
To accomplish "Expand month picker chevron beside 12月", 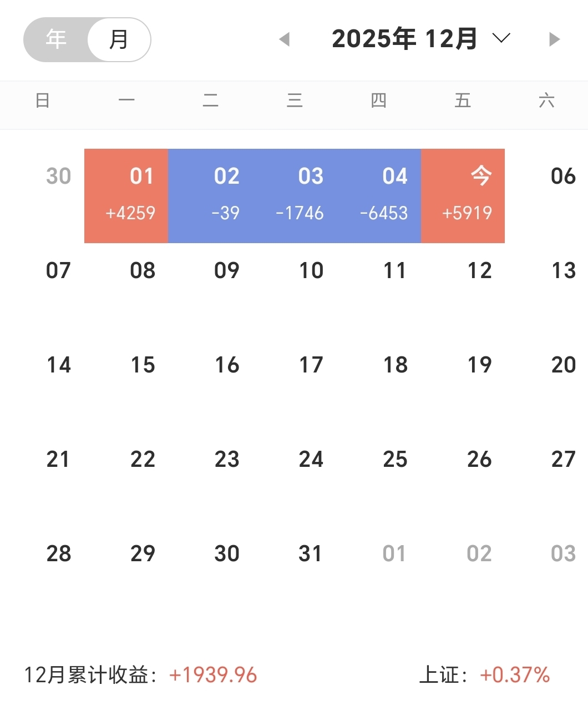I will point(501,38).
